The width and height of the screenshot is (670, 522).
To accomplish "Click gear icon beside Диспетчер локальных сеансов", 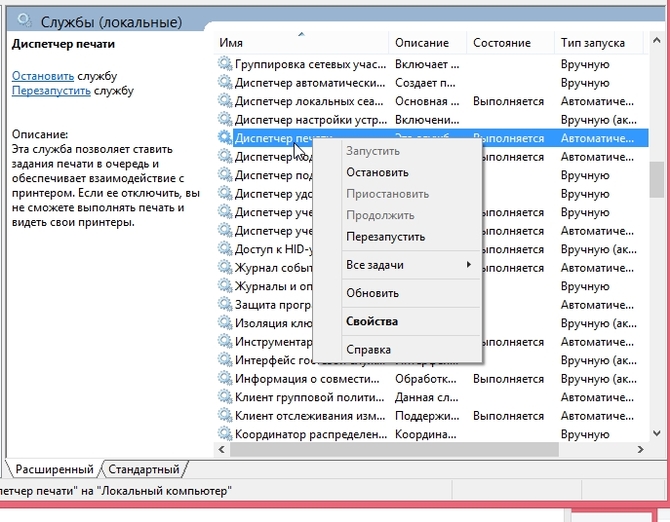I will click(x=225, y=101).
